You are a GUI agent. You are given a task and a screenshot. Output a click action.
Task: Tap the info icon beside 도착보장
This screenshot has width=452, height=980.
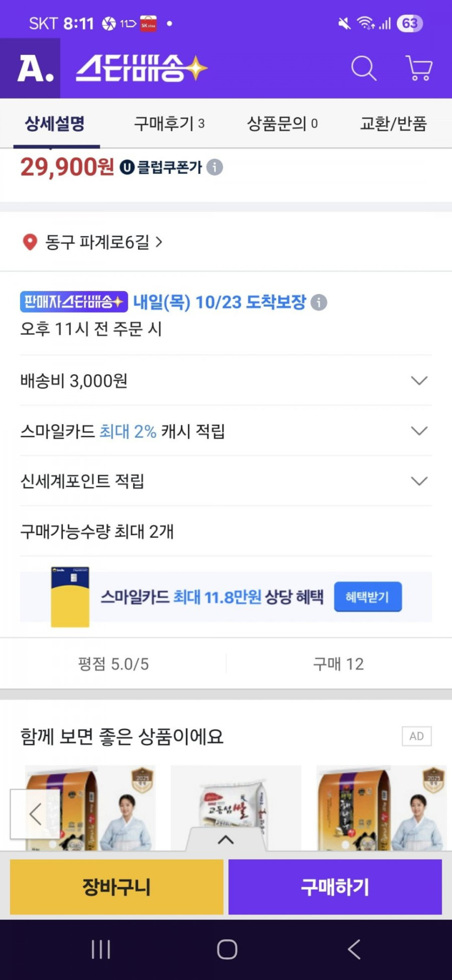pyautogui.click(x=319, y=302)
